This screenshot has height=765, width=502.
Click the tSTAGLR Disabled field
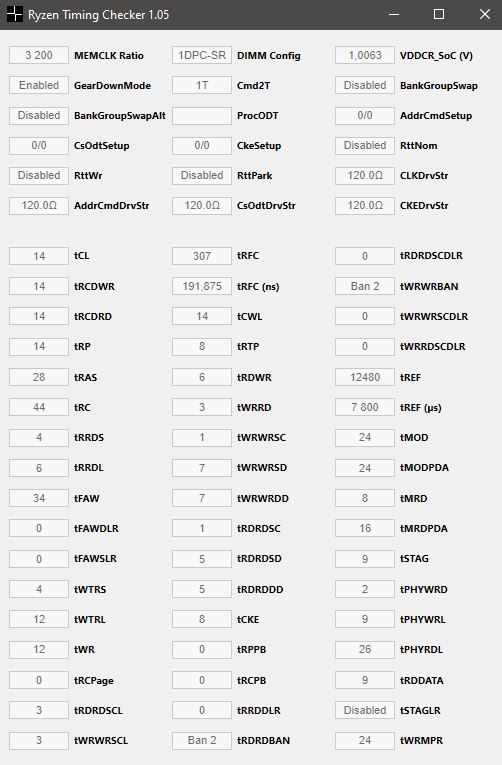pyautogui.click(x=365, y=710)
